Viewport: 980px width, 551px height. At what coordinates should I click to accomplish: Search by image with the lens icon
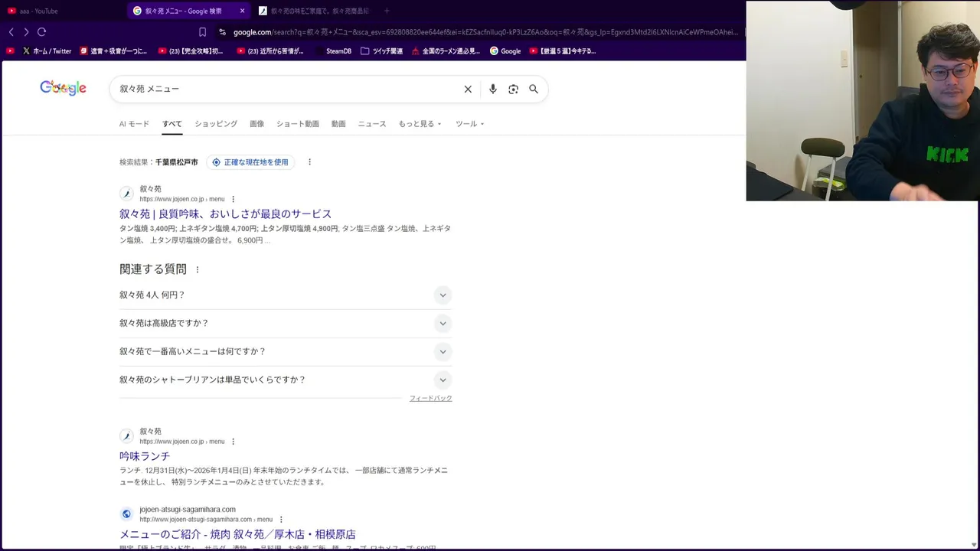click(513, 90)
